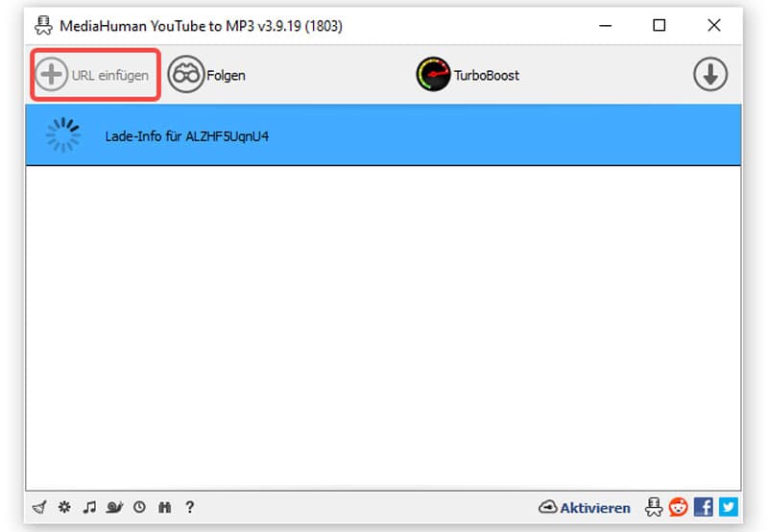Viewport: 768px width, 532px height.
Task: Minimize the MediaHuman window
Action: pyautogui.click(x=606, y=26)
